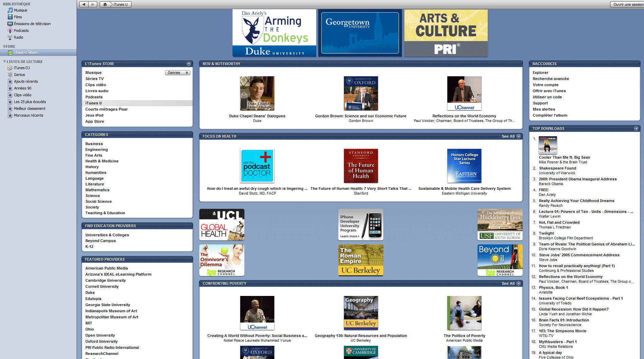Open Teaching & Education category
The image size is (644, 359).
point(105,213)
